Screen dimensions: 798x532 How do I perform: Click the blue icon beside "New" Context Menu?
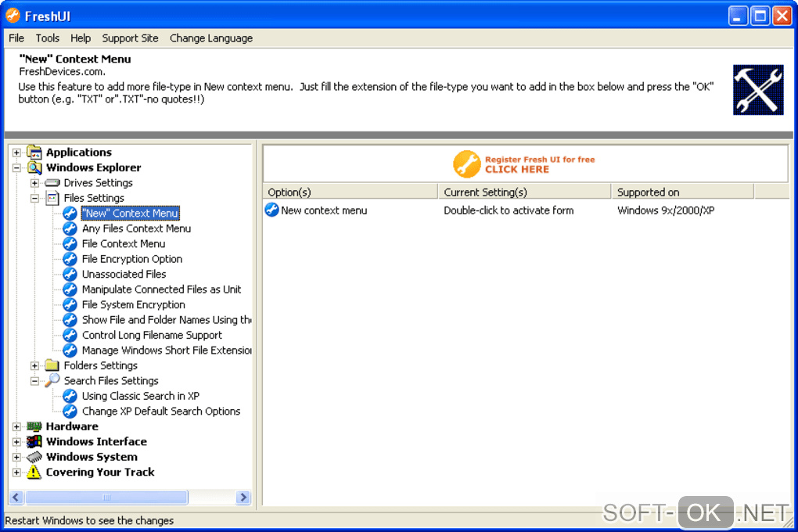coord(70,214)
